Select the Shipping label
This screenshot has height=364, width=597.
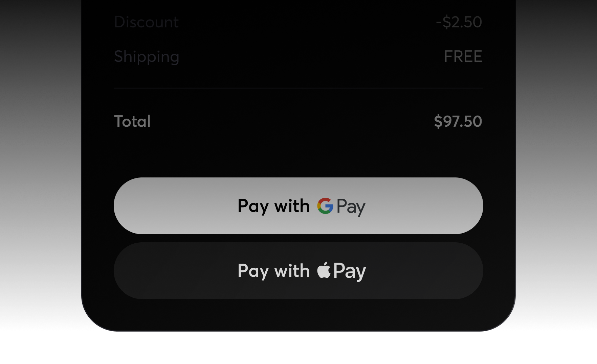(147, 57)
